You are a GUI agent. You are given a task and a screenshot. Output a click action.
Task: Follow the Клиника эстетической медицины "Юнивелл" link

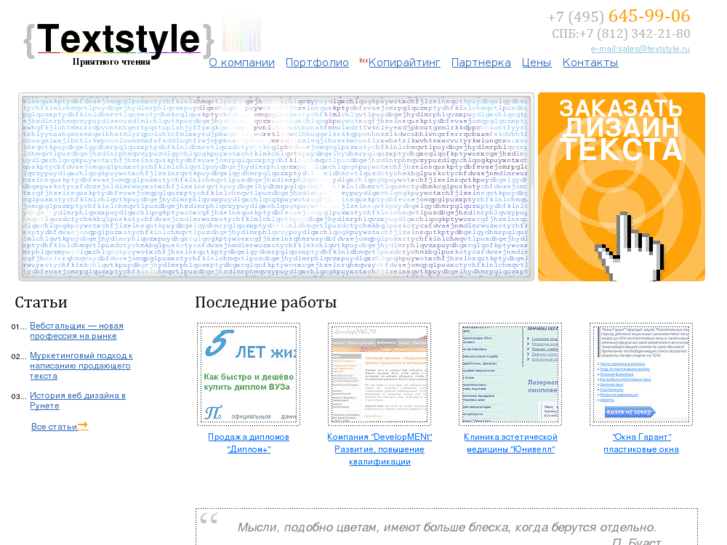510,443
